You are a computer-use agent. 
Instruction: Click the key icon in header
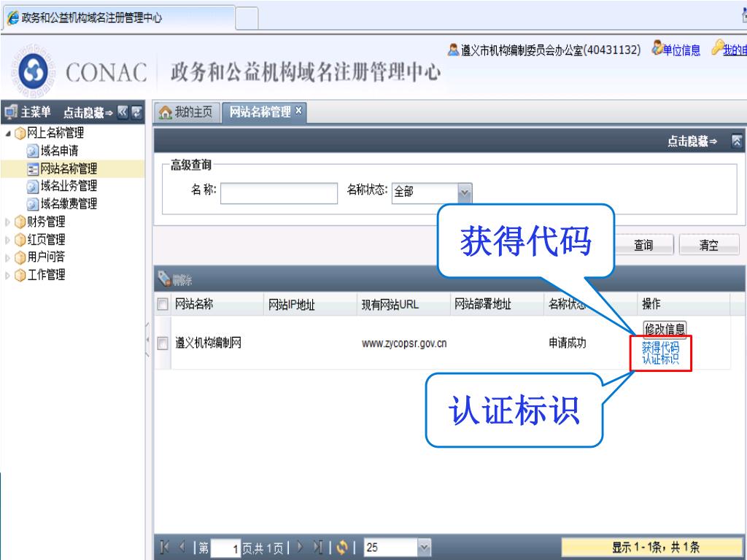click(x=717, y=47)
